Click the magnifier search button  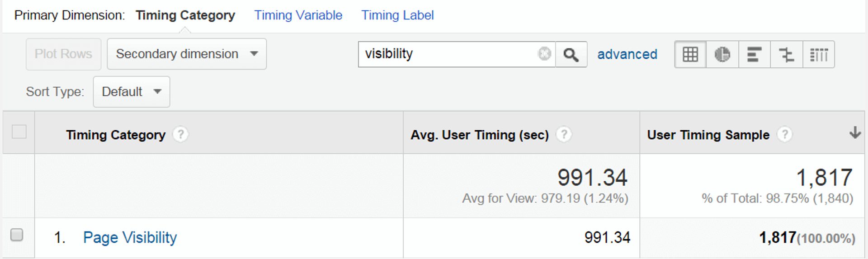pyautogui.click(x=571, y=55)
